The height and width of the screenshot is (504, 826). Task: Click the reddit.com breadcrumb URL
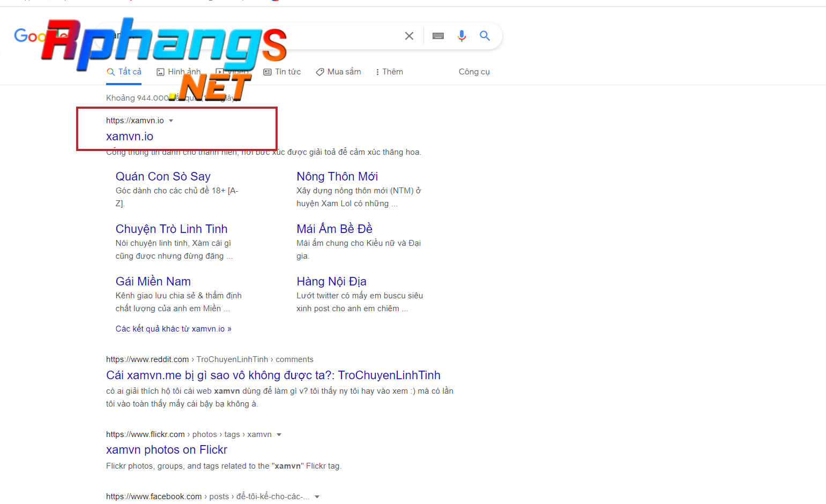(x=210, y=359)
